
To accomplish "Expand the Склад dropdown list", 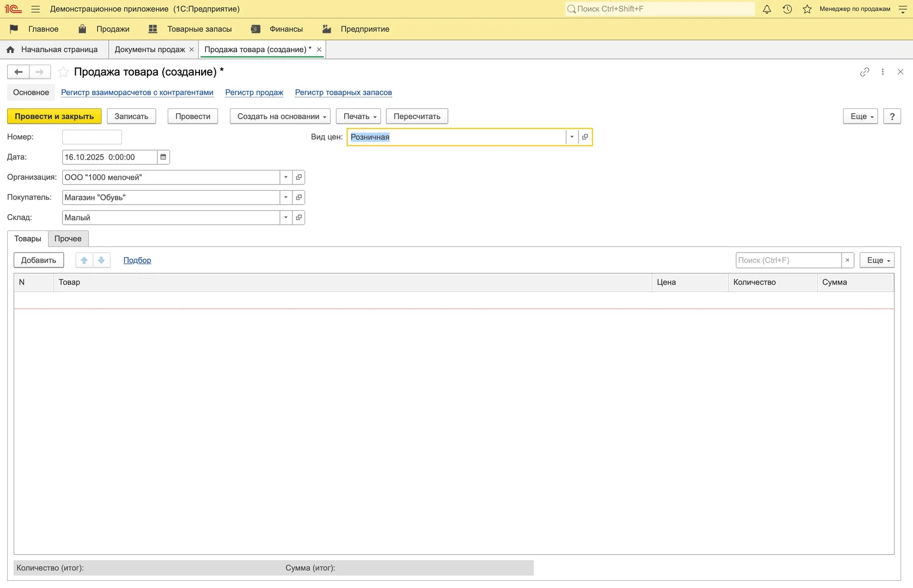I will [285, 218].
